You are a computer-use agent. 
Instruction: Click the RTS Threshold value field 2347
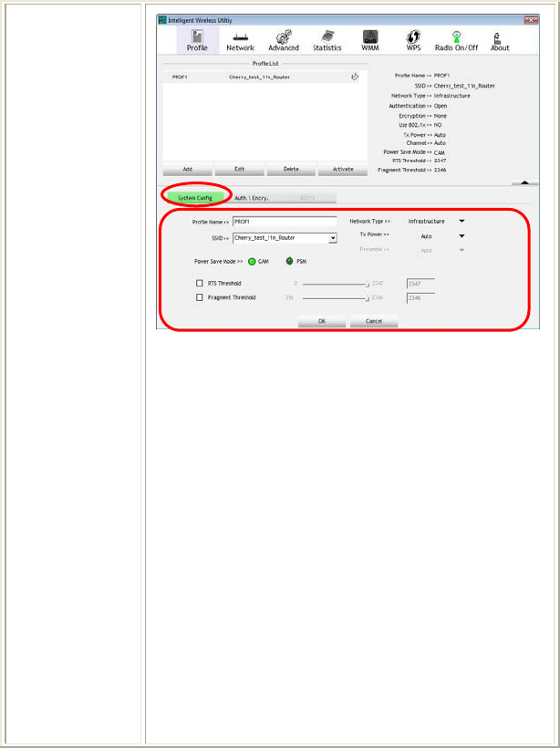tap(420, 284)
